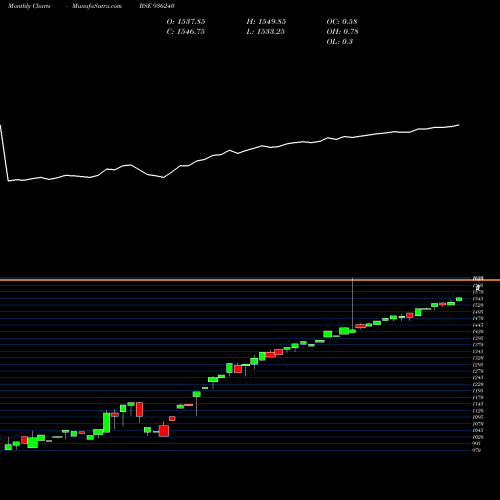Click the 1545 price axis label
The width and height of the screenshot is (500, 500).
(478, 299)
